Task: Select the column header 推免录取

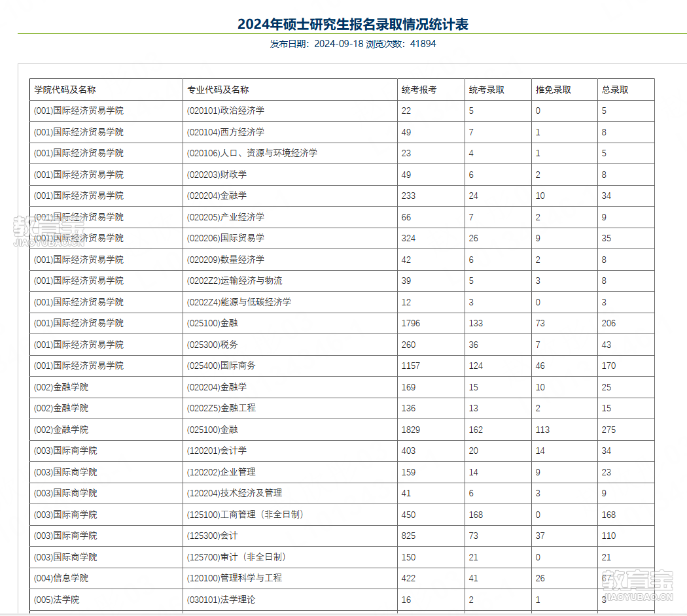Action: point(553,90)
